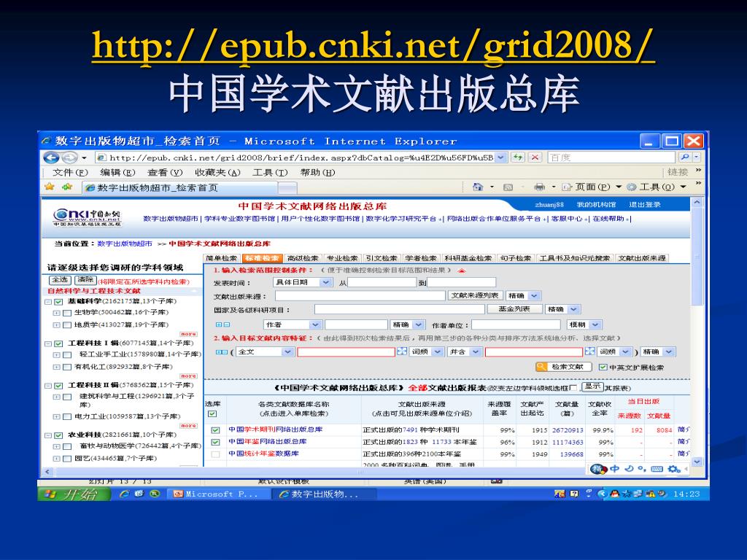
Task: Check the 地质学 checkbox
Action: pyautogui.click(x=67, y=325)
